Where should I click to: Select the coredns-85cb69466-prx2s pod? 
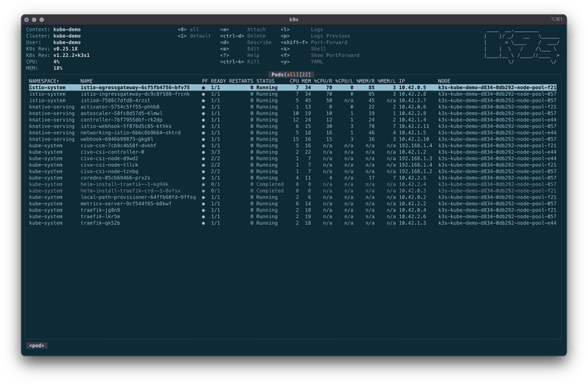coord(293,178)
